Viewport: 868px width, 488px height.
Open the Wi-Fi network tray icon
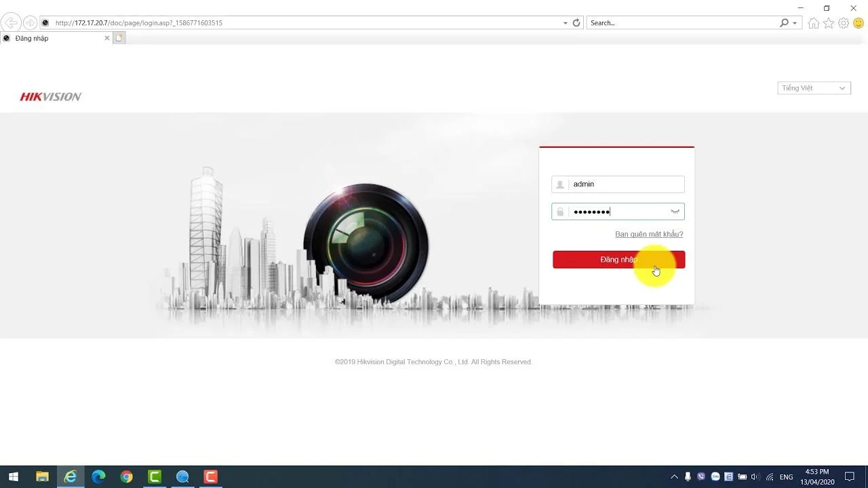click(x=770, y=477)
